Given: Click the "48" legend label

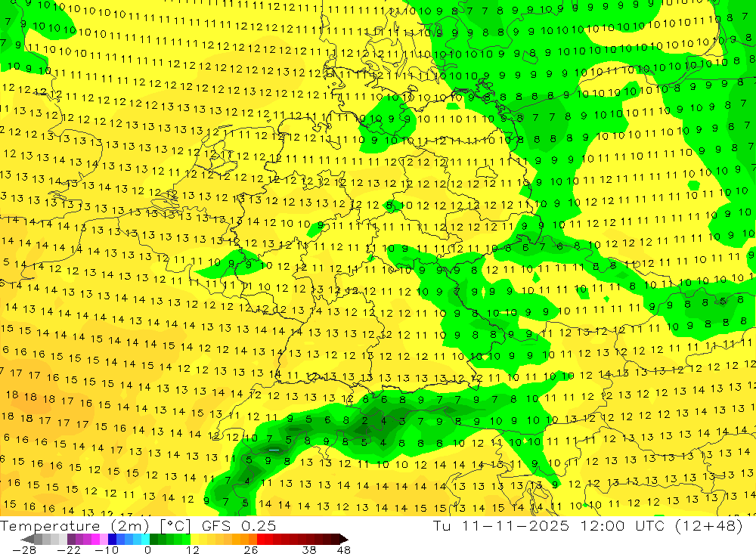Looking at the screenshot, I should pos(344,550).
